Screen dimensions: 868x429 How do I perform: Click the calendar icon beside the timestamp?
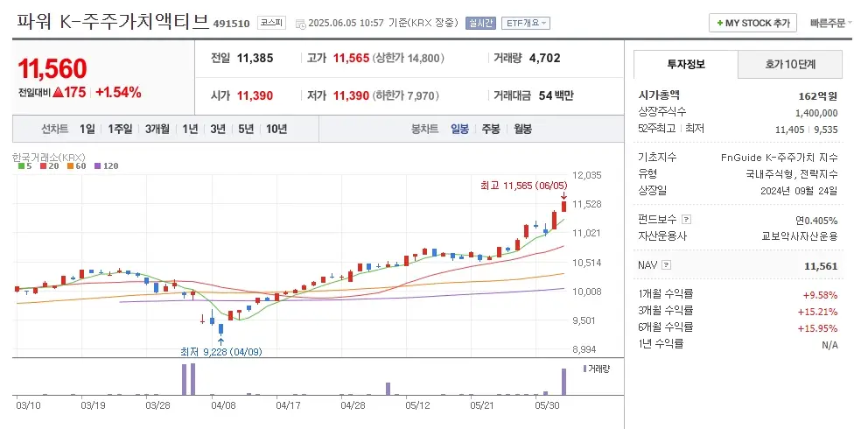(x=302, y=24)
